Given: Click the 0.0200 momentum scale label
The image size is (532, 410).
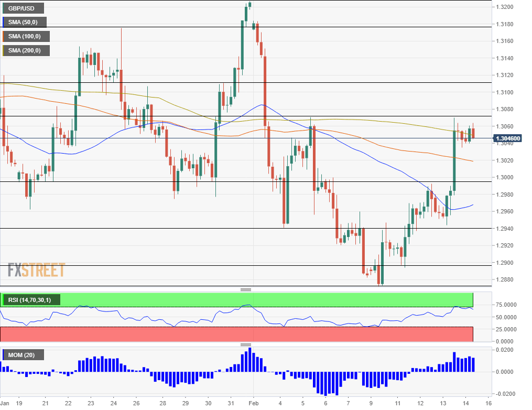Looking at the screenshot, I should click(x=506, y=350).
